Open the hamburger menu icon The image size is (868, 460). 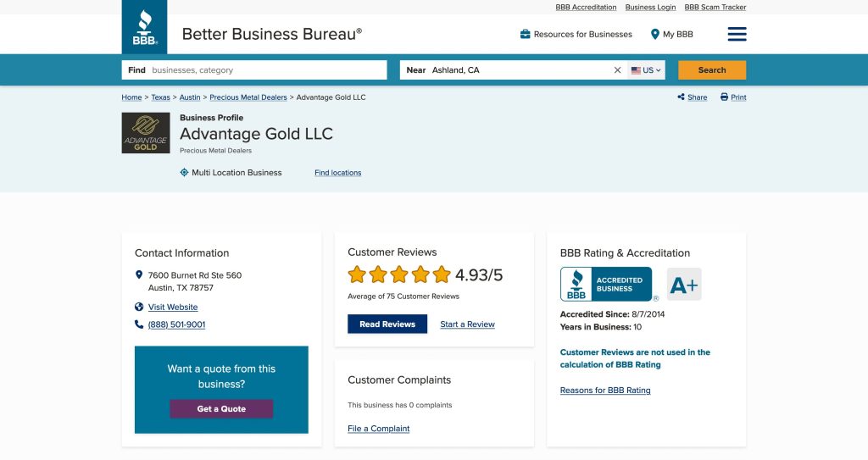[x=737, y=34]
